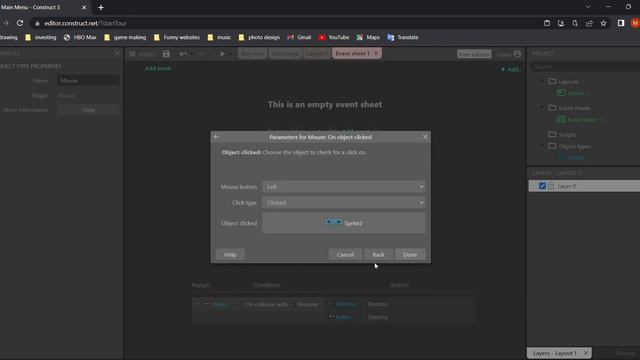Close the Layers - Layout 1 tab

[x=586, y=353]
